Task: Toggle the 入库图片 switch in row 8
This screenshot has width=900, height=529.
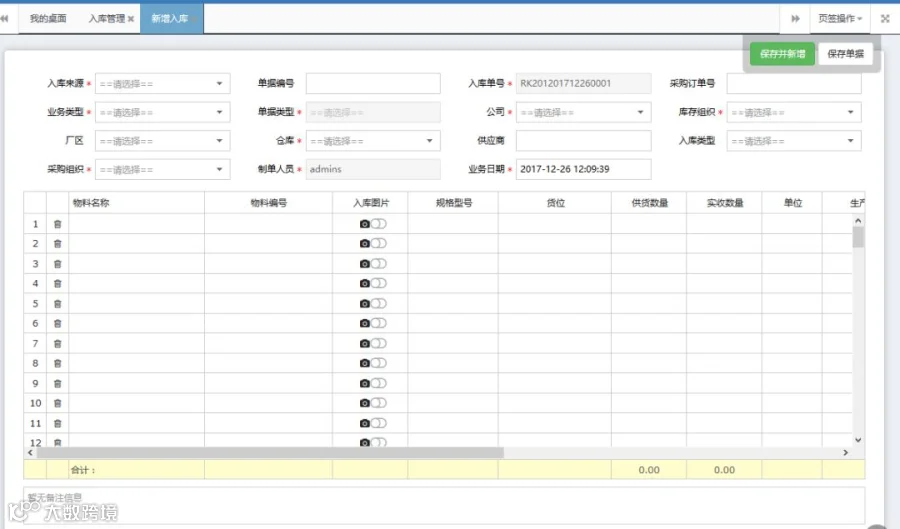Action: pyautogui.click(x=379, y=363)
